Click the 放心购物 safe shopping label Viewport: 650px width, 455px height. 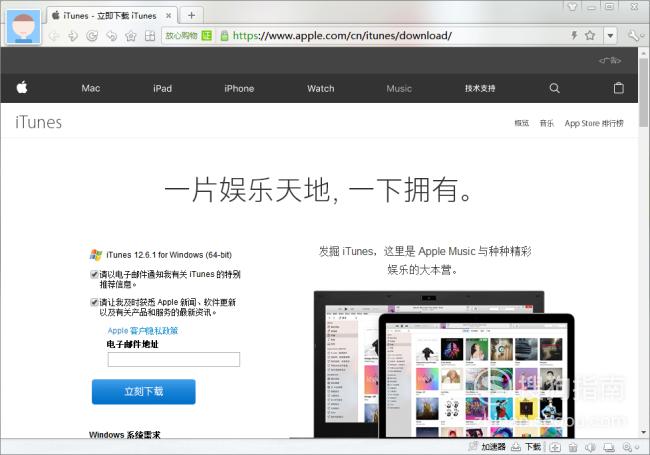point(181,36)
